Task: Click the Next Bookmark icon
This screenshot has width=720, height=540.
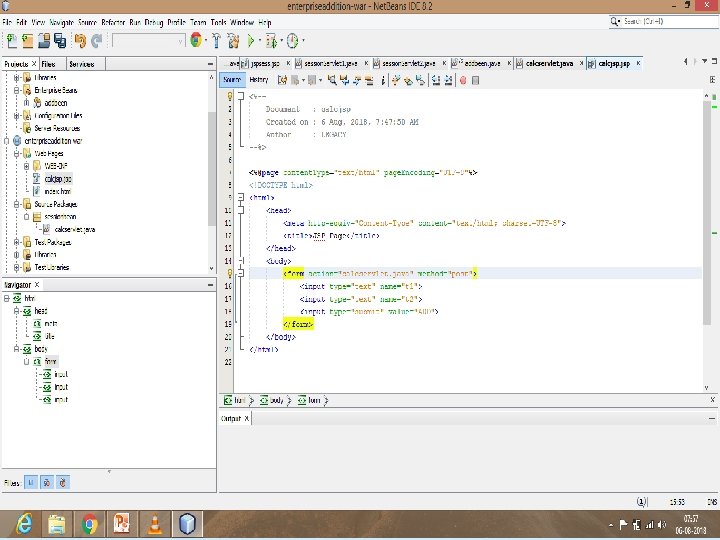Action: click(x=408, y=80)
